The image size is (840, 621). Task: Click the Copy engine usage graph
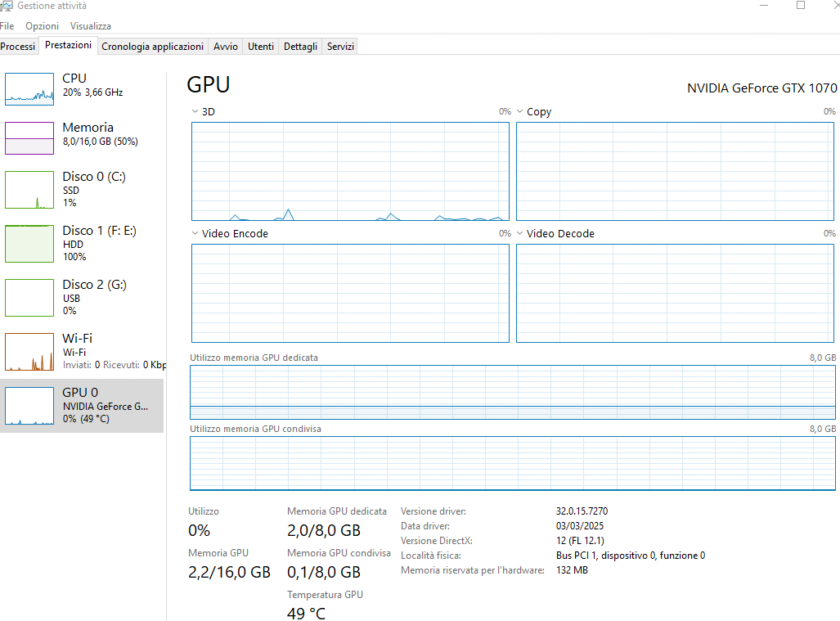point(675,172)
